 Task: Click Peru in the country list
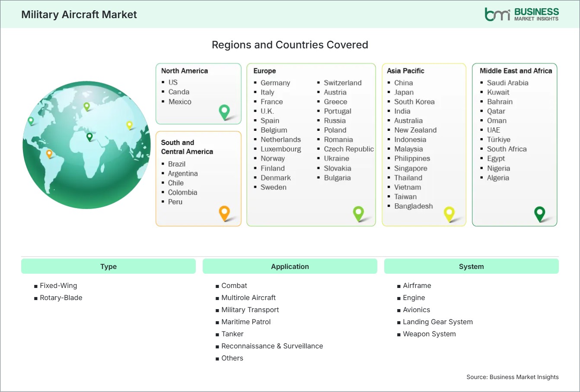pyautogui.click(x=175, y=202)
